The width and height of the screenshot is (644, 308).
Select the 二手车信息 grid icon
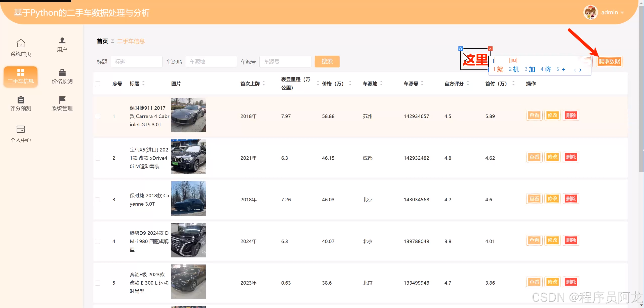21,73
